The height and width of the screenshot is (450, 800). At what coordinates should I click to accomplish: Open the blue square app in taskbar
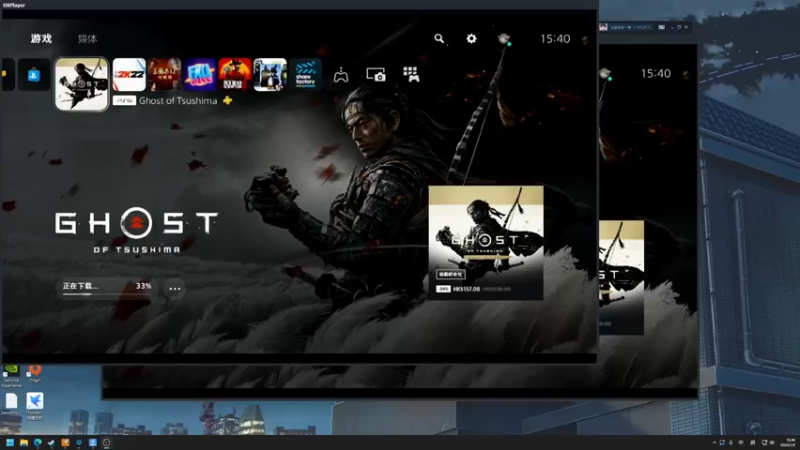[93, 443]
